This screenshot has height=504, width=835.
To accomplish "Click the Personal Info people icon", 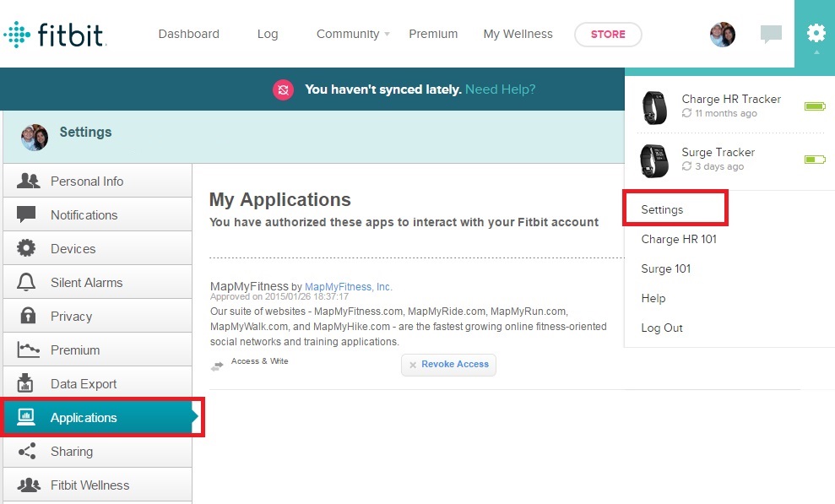I will pos(28,181).
